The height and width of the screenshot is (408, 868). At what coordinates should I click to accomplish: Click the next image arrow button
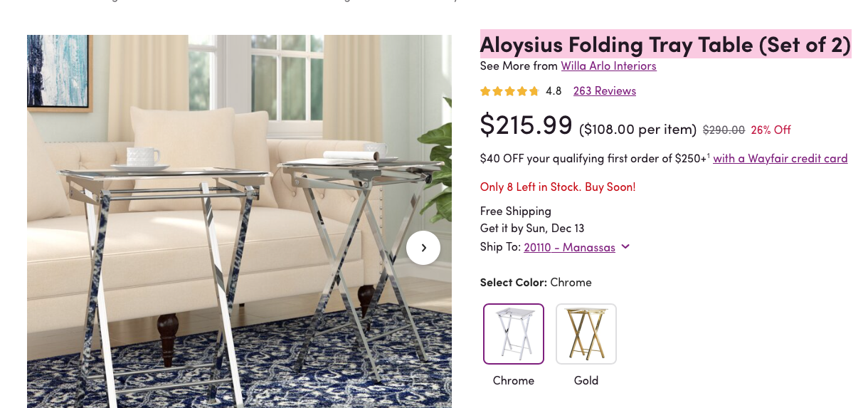[x=423, y=248]
